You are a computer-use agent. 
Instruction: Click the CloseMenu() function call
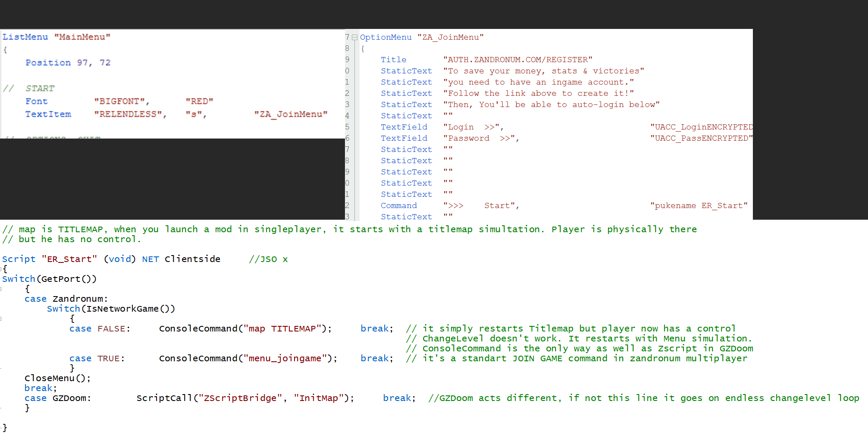[x=57, y=379]
